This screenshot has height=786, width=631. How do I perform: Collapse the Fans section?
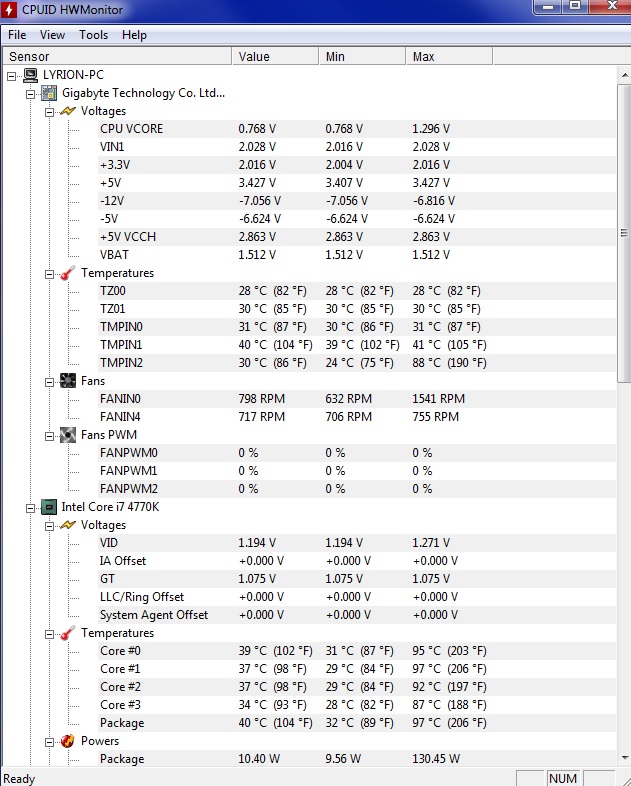[x=49, y=382]
